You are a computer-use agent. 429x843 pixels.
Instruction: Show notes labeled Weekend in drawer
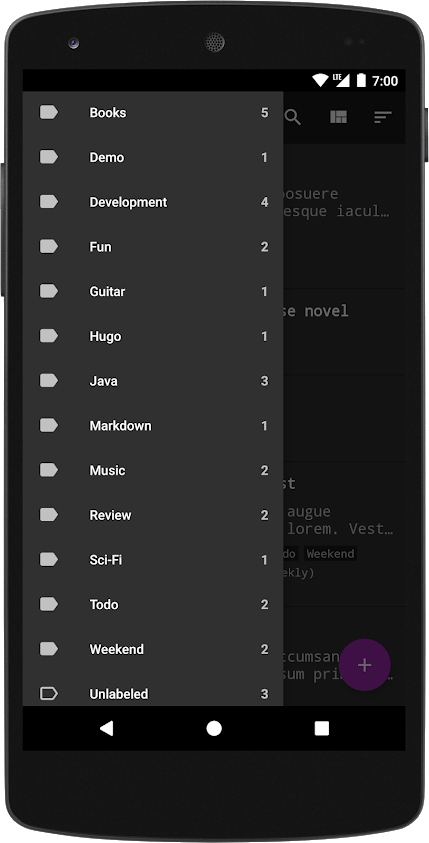153,649
